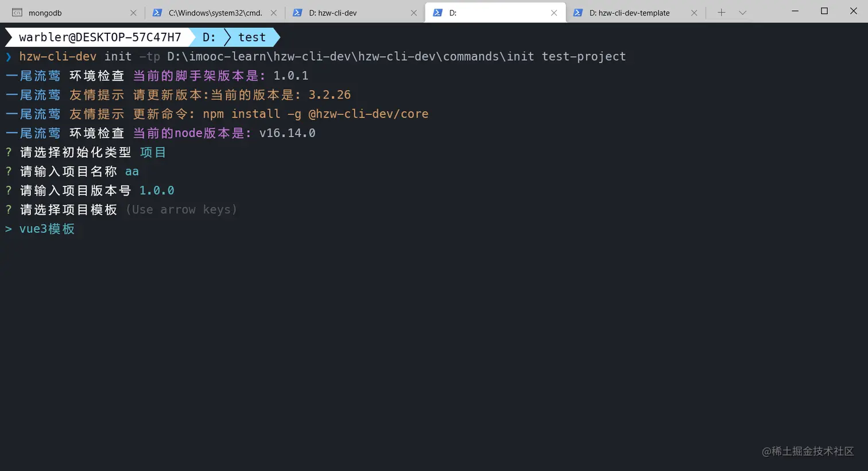Switch to the C:\Windows\system32\cmd tab

215,13
